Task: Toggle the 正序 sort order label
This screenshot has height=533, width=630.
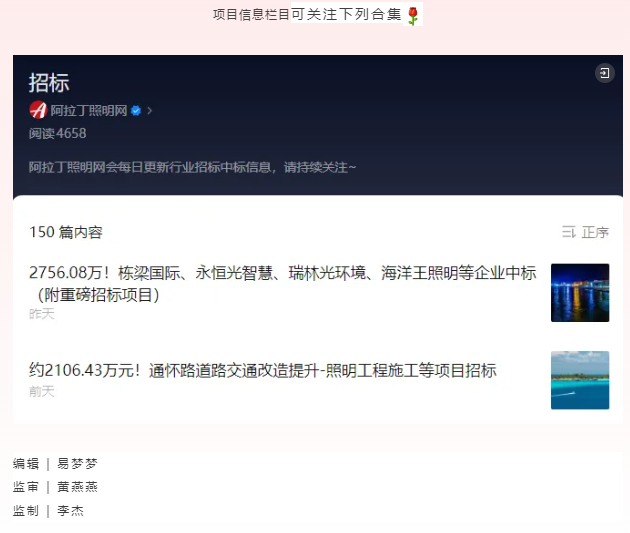Action: [x=595, y=232]
